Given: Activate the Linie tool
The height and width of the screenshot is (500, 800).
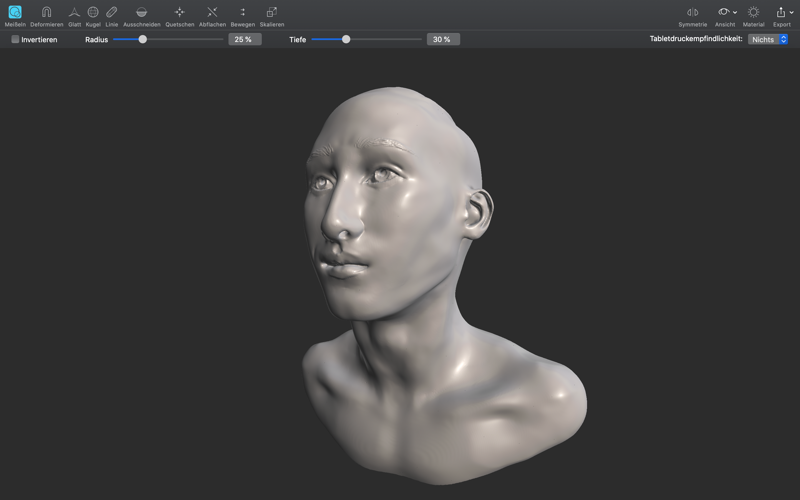Looking at the screenshot, I should coord(111,13).
